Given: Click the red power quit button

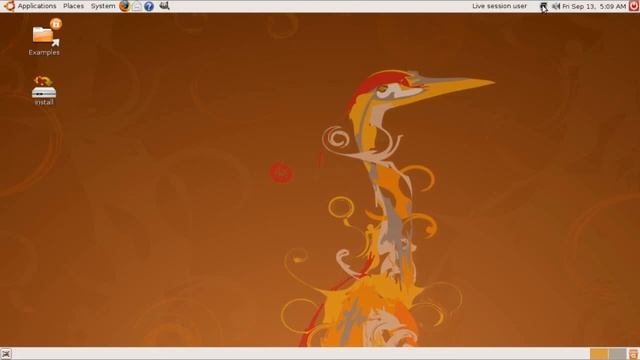Looking at the screenshot, I should [x=634, y=6].
